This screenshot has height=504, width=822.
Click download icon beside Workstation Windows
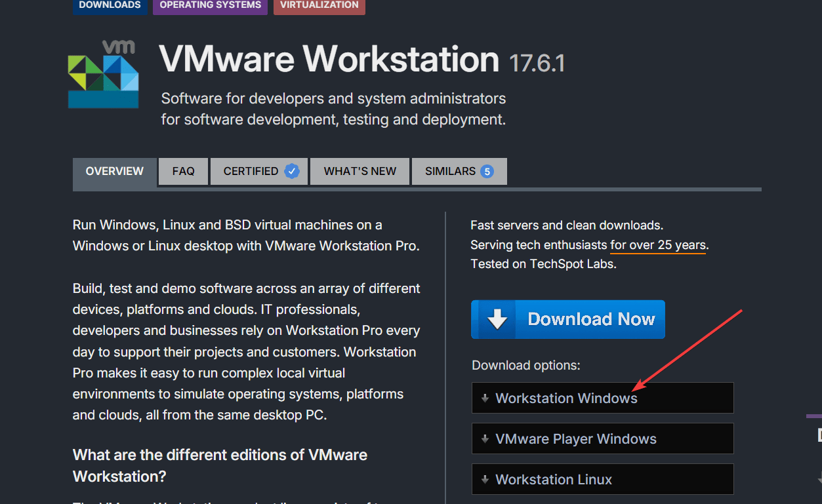(485, 398)
